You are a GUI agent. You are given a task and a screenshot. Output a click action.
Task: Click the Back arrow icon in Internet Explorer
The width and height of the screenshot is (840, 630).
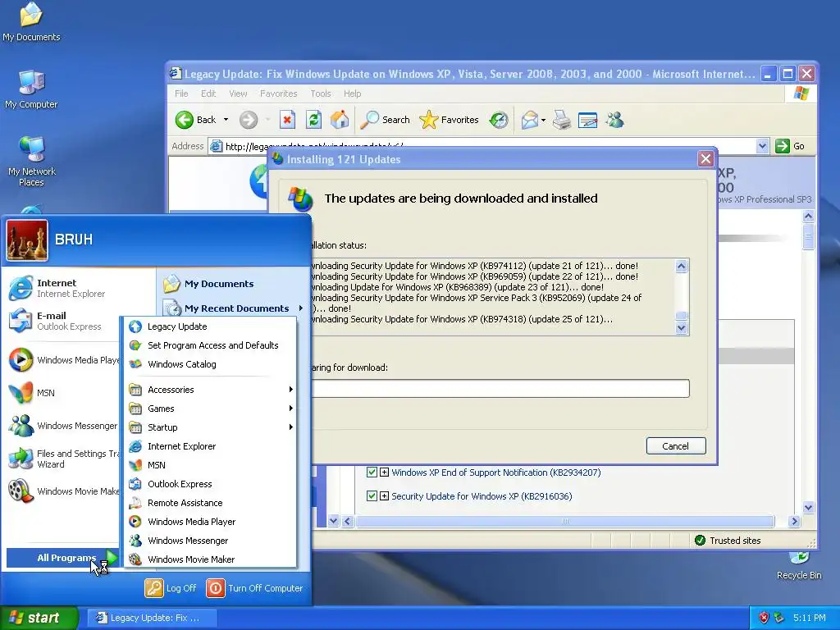pos(185,120)
